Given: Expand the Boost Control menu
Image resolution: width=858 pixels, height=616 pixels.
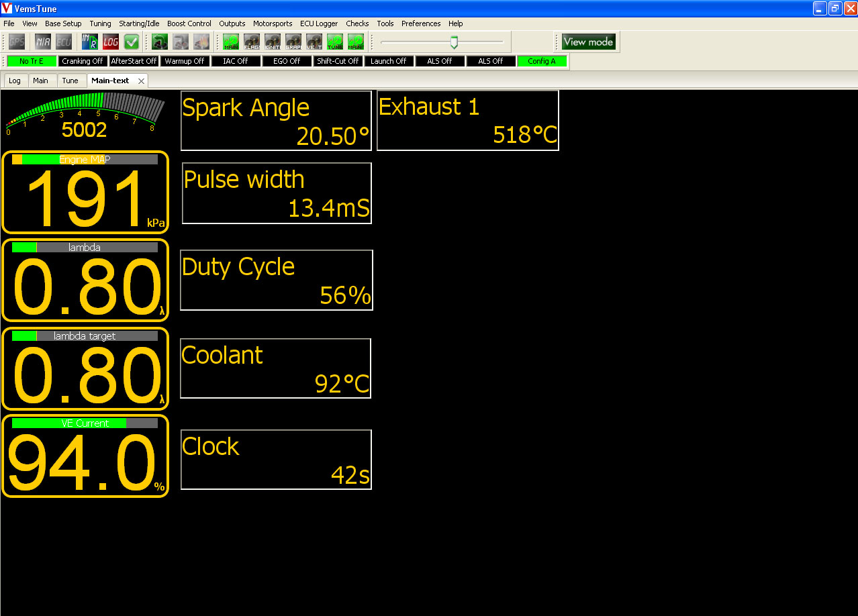Looking at the screenshot, I should 189,23.
